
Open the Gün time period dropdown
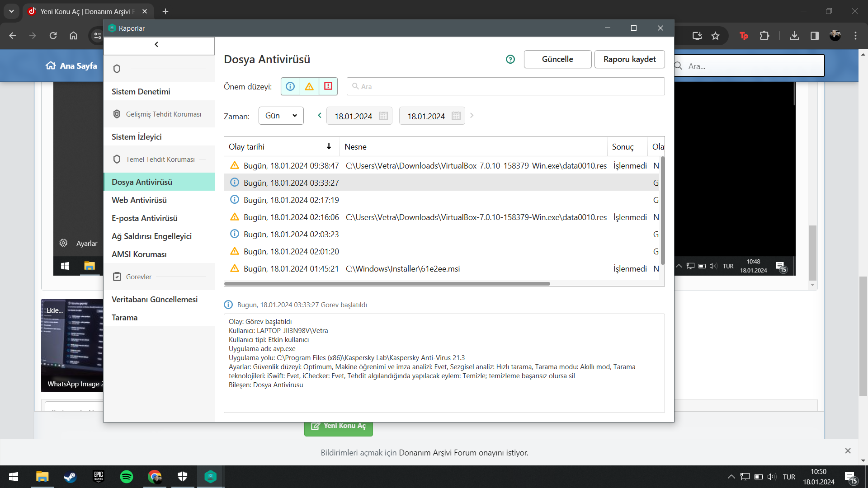pos(281,116)
